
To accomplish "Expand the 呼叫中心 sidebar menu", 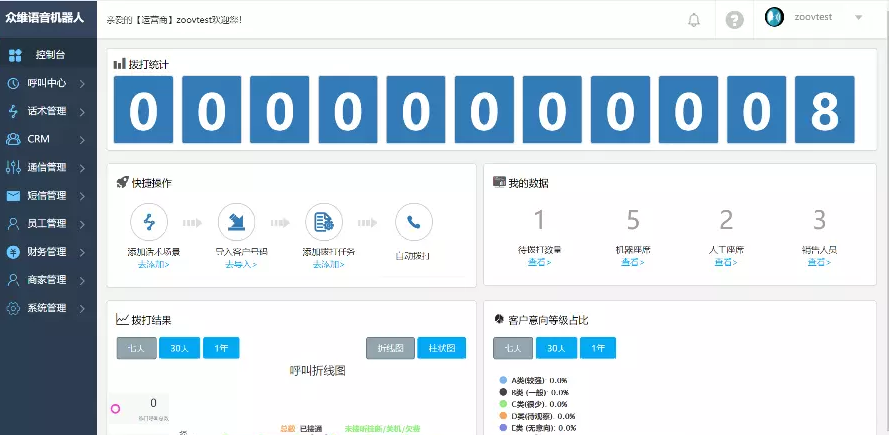I will [47, 83].
